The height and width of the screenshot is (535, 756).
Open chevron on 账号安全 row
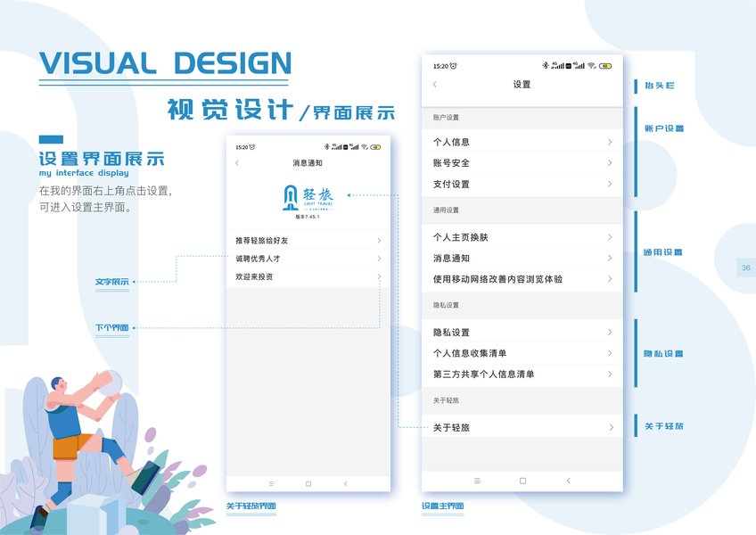pyautogui.click(x=610, y=163)
